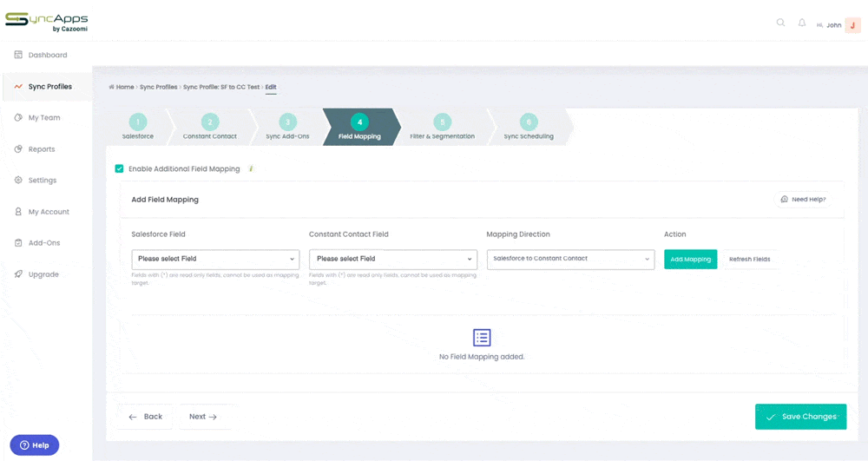Viewport: 868px width, 461px height.
Task: Go to Sync Profiles breadcrumb link
Action: pos(158,87)
